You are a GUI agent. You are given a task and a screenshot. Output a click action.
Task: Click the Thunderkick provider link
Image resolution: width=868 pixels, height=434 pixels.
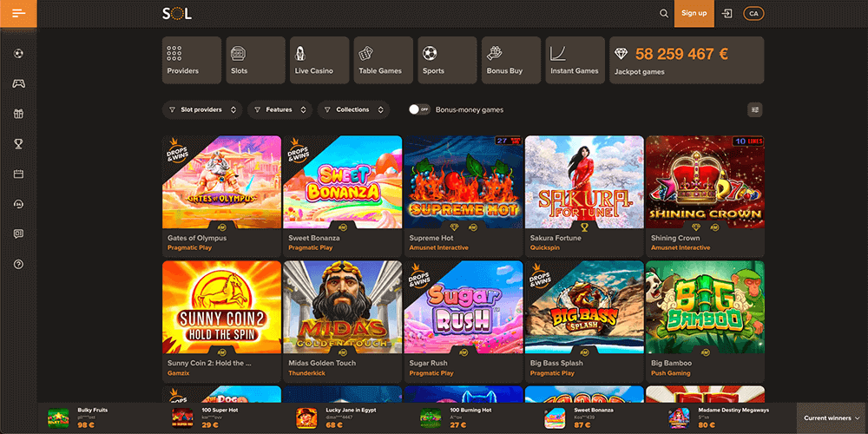pyautogui.click(x=306, y=373)
